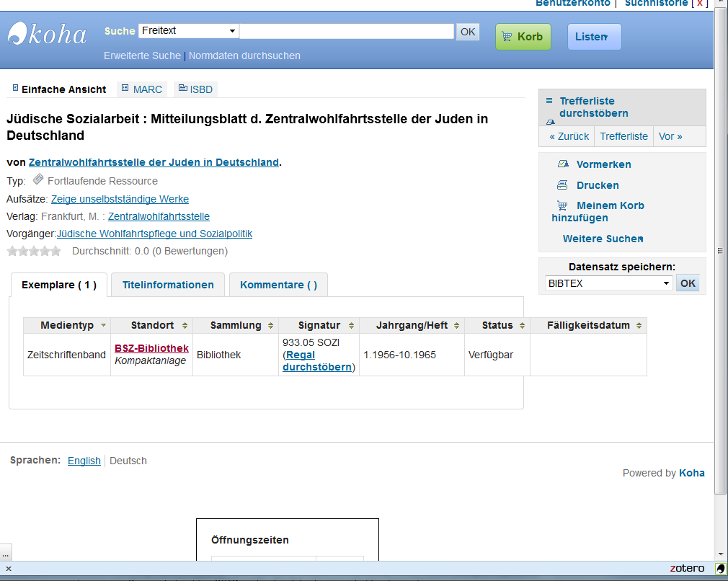Click into the search text field
Viewport: 728px width, 581px height.
click(x=347, y=31)
